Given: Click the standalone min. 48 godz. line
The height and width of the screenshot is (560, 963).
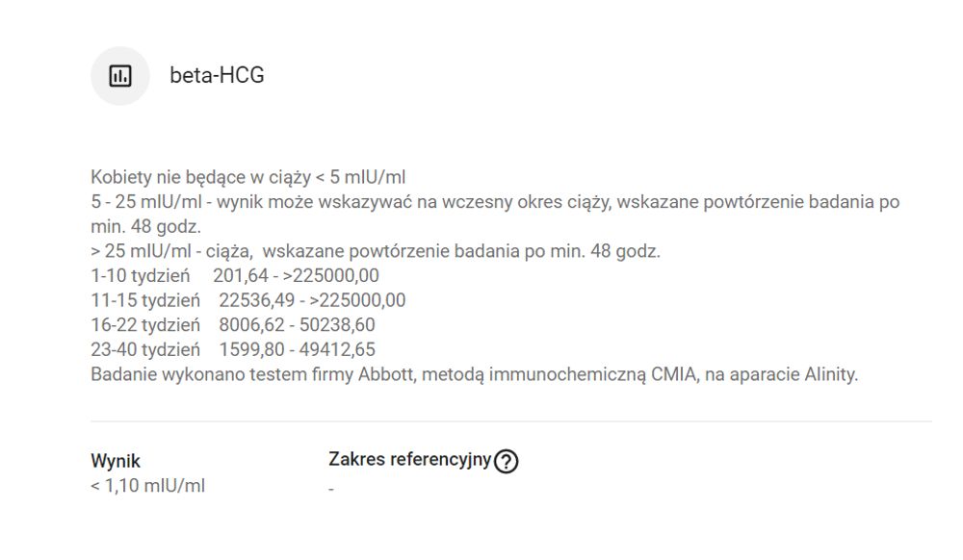Looking at the screenshot, I should pyautogui.click(x=146, y=226).
